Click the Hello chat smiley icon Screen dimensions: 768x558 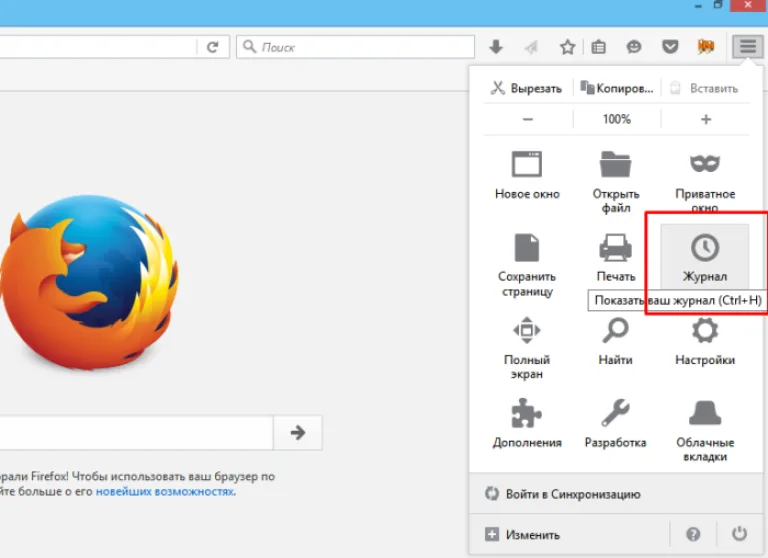[x=634, y=47]
